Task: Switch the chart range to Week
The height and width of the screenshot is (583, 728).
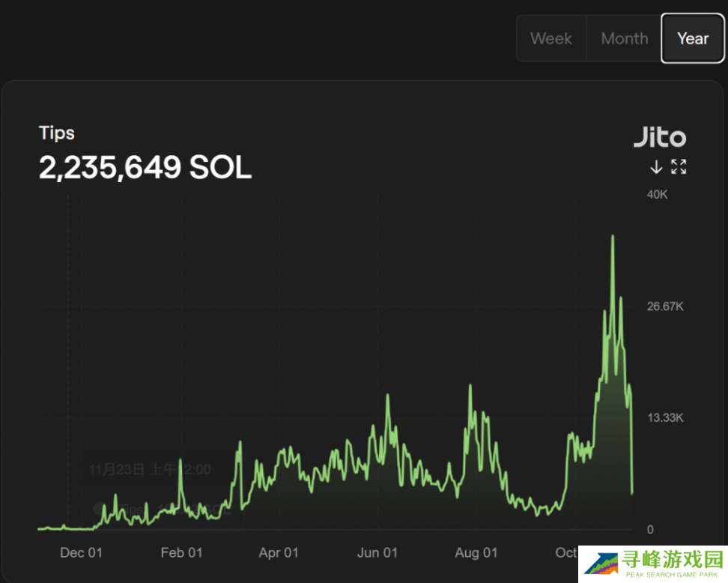Action: 550,38
